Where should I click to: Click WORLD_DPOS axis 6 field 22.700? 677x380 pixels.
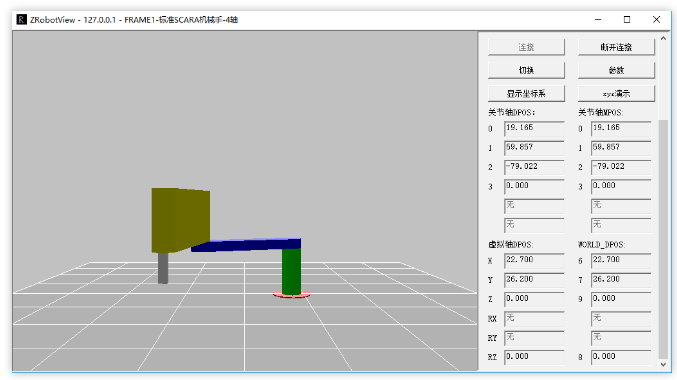click(621, 260)
